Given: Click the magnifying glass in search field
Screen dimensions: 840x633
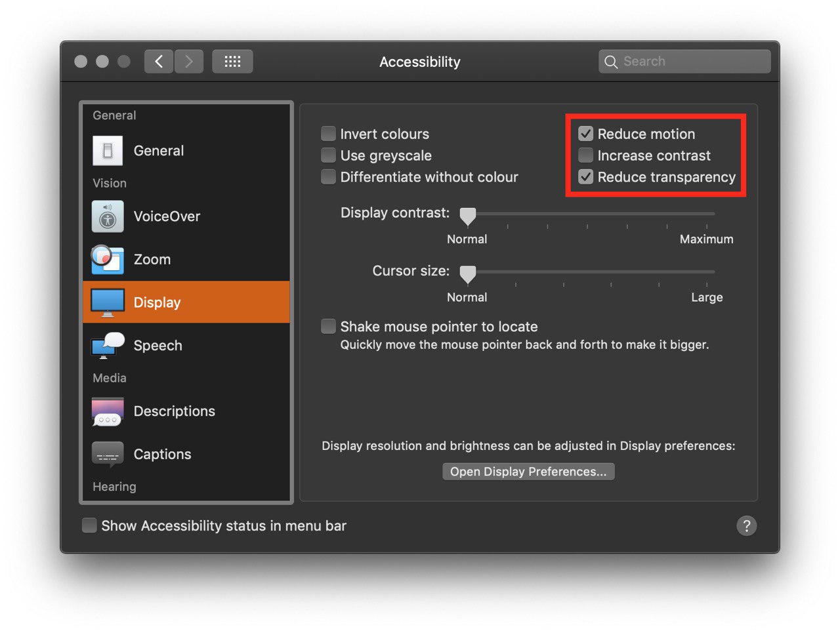Looking at the screenshot, I should pos(611,62).
